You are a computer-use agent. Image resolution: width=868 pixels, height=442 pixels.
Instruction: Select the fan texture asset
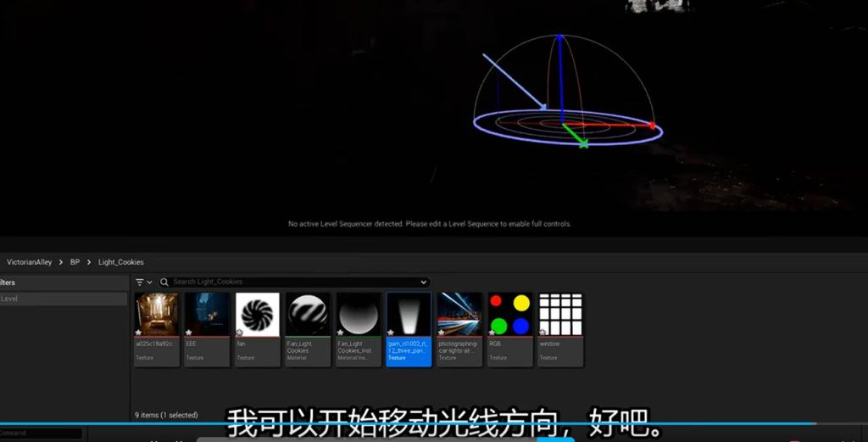(258, 327)
